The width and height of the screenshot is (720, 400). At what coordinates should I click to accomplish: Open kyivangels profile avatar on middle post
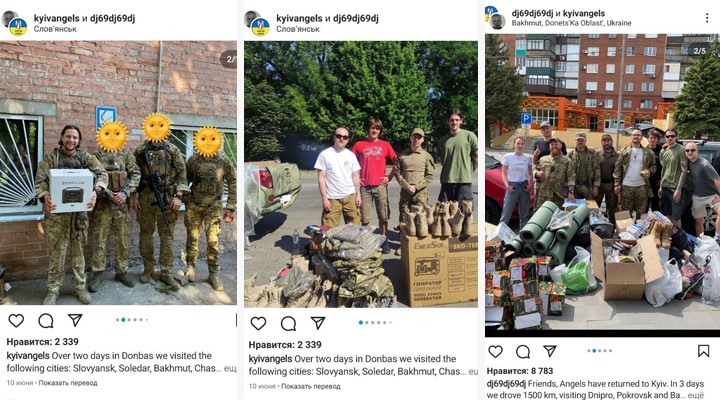coord(260,27)
